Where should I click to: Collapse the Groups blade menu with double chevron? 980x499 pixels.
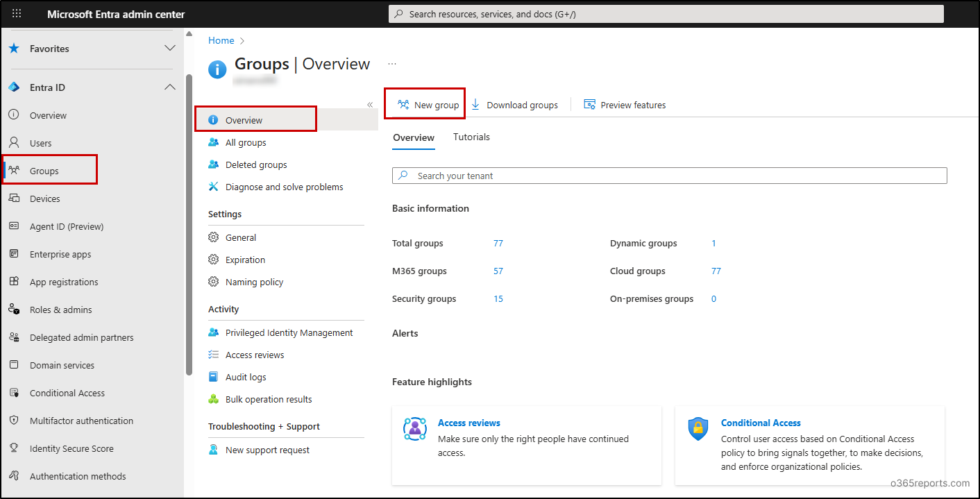[370, 105]
